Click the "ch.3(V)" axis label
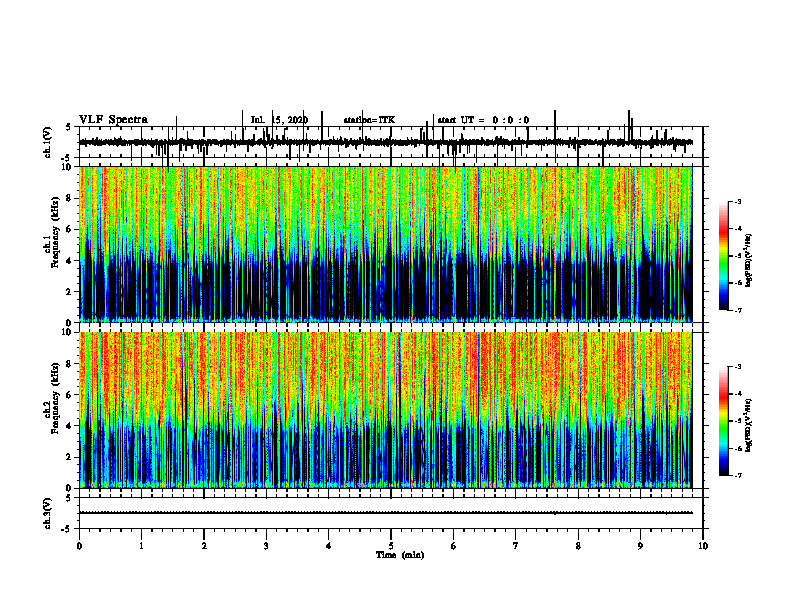The image size is (792, 612). click(47, 513)
